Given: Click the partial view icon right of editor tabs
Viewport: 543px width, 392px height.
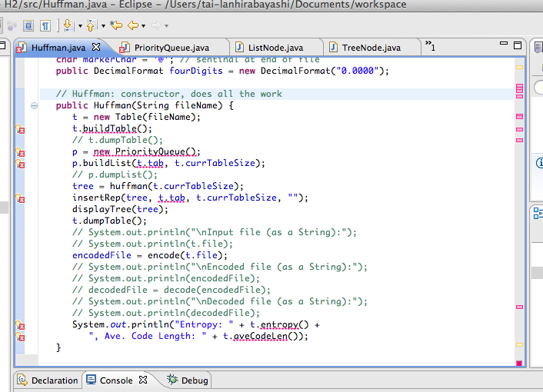Looking at the screenshot, I should [x=538, y=48].
